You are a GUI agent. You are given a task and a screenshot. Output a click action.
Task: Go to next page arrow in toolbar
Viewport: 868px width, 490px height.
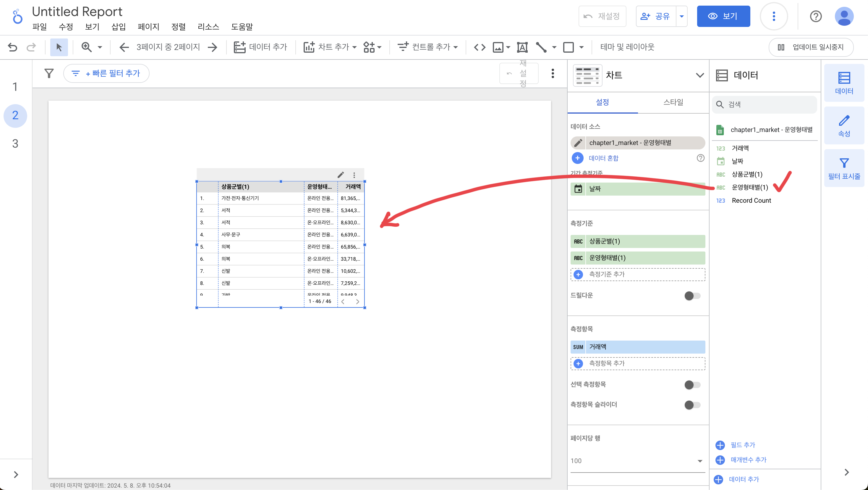click(213, 47)
